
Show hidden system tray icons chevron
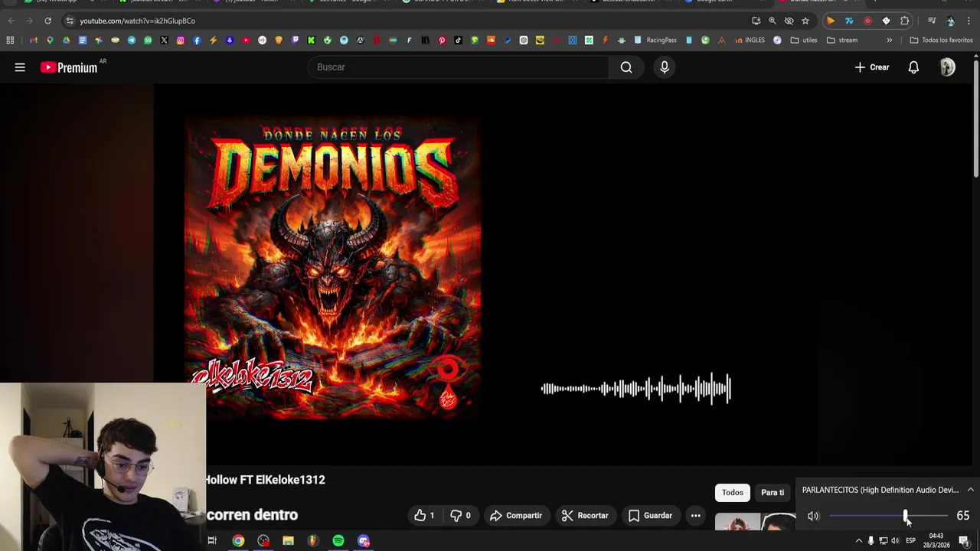tap(858, 541)
